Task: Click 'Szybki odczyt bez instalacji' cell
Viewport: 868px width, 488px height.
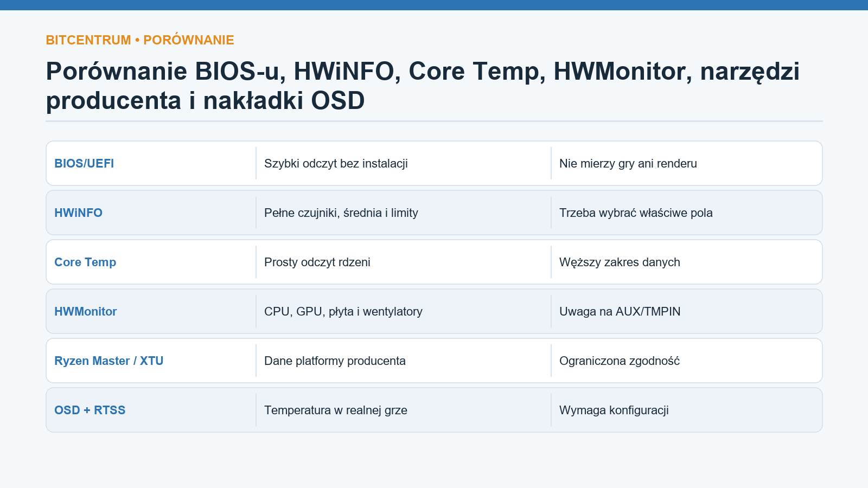Action: 336,164
